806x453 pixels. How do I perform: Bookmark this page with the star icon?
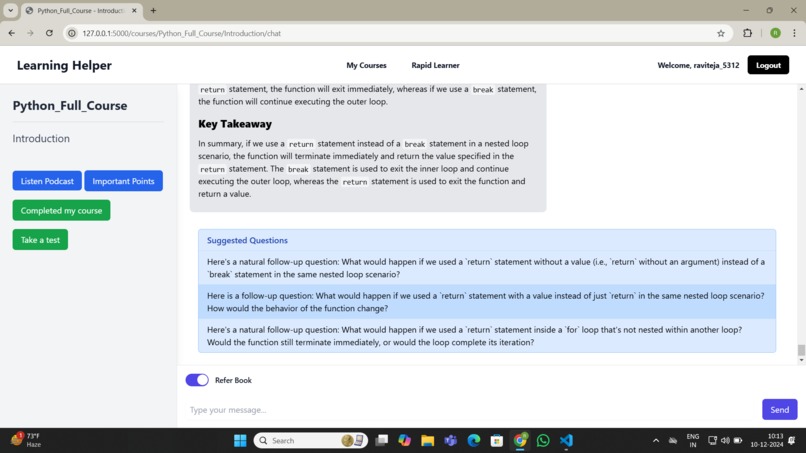coord(721,33)
